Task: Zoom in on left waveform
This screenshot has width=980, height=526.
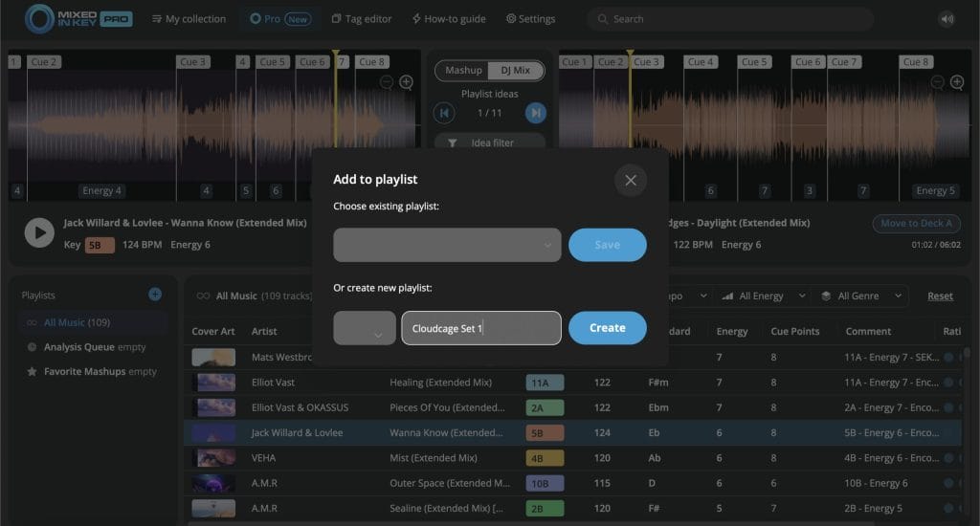Action: (x=406, y=82)
